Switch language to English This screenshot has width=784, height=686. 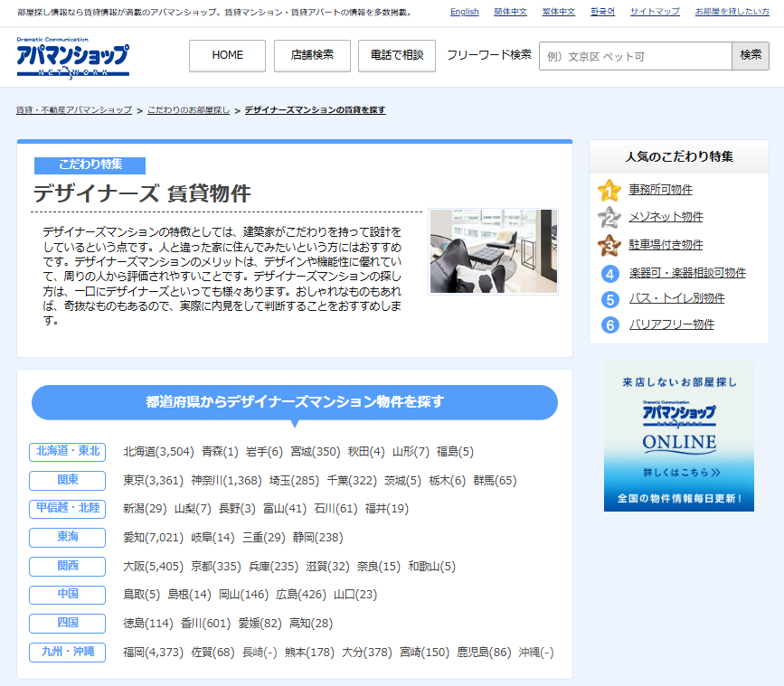465,12
